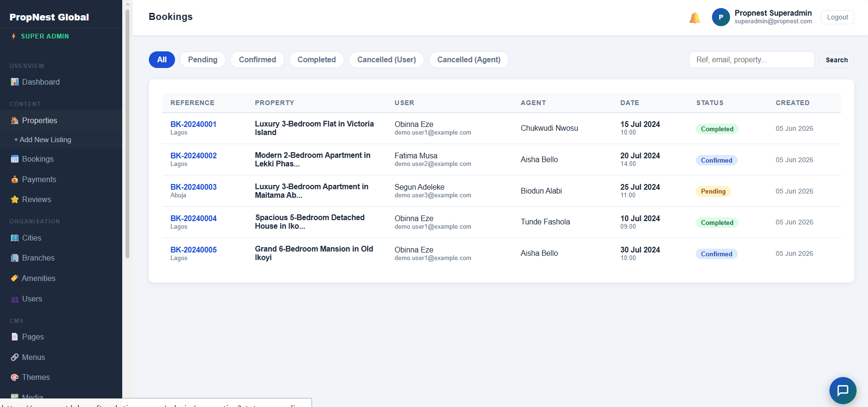Open booking BK-20240002

(194, 155)
